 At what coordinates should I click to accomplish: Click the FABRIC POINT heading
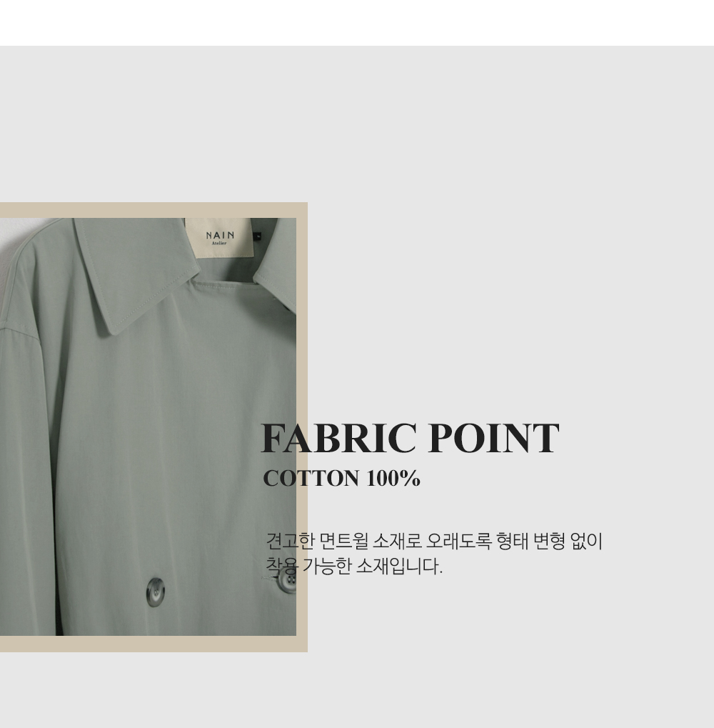tap(410, 438)
